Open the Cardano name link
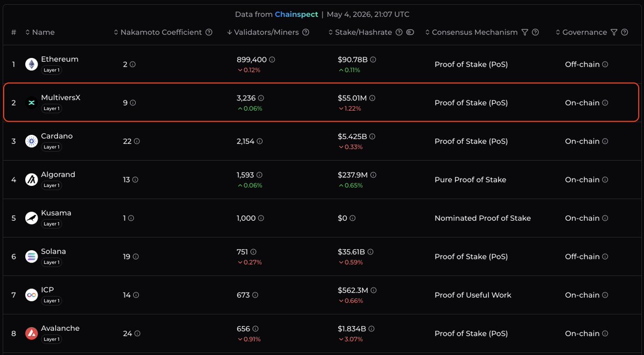Viewport: 644px width, 355px height. (57, 136)
